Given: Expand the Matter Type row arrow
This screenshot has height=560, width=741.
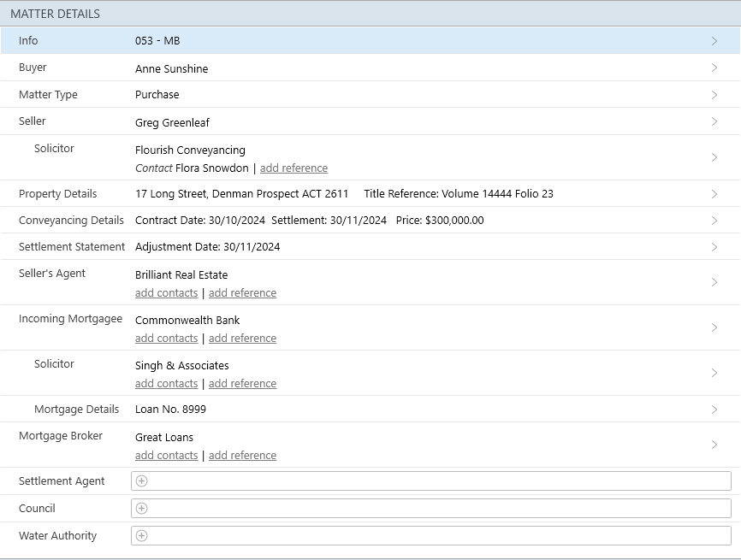Looking at the screenshot, I should (714, 95).
